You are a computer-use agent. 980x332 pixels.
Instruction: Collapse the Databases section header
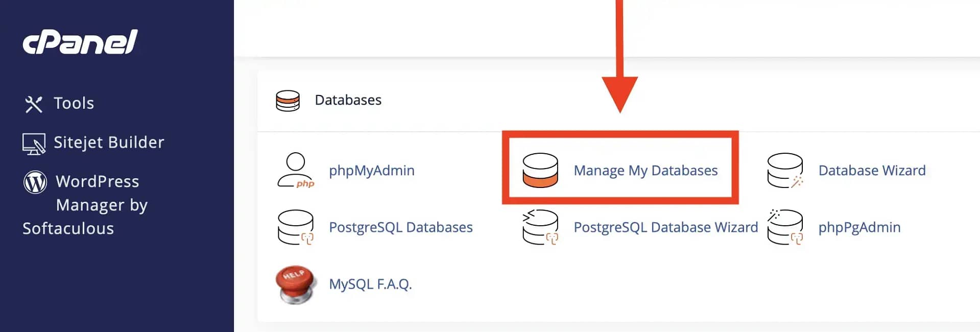pos(348,100)
